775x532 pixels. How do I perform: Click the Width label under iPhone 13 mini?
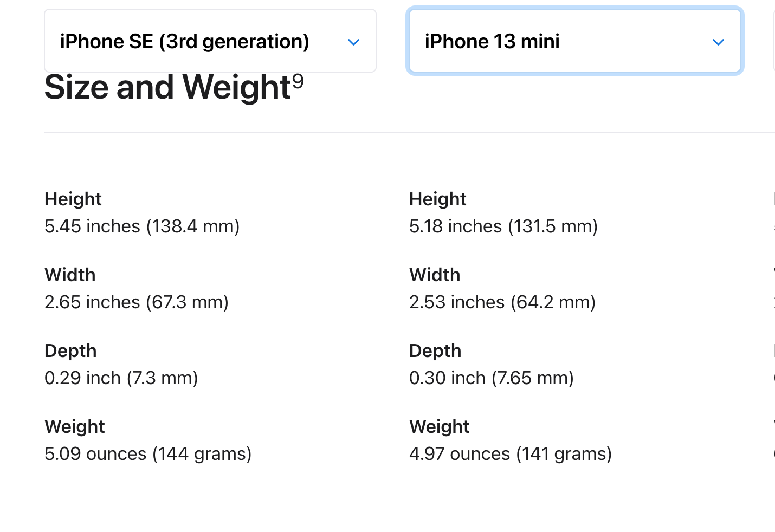click(x=435, y=275)
